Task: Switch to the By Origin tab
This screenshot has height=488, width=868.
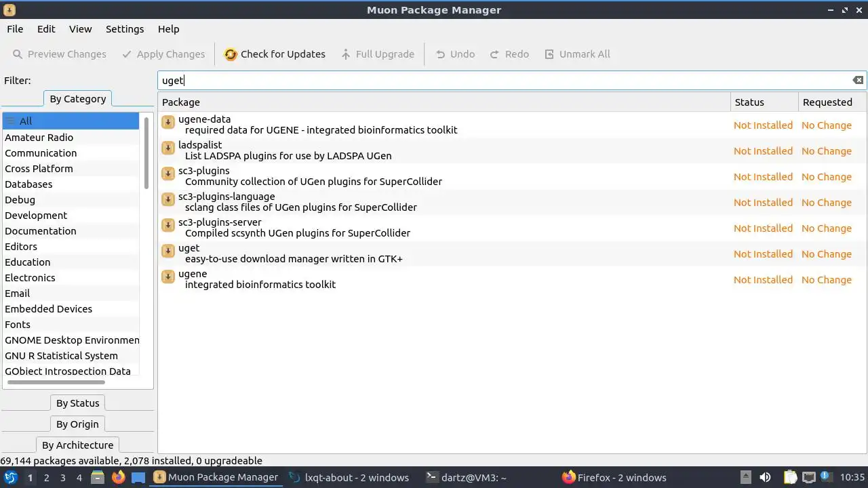Action: (x=78, y=424)
